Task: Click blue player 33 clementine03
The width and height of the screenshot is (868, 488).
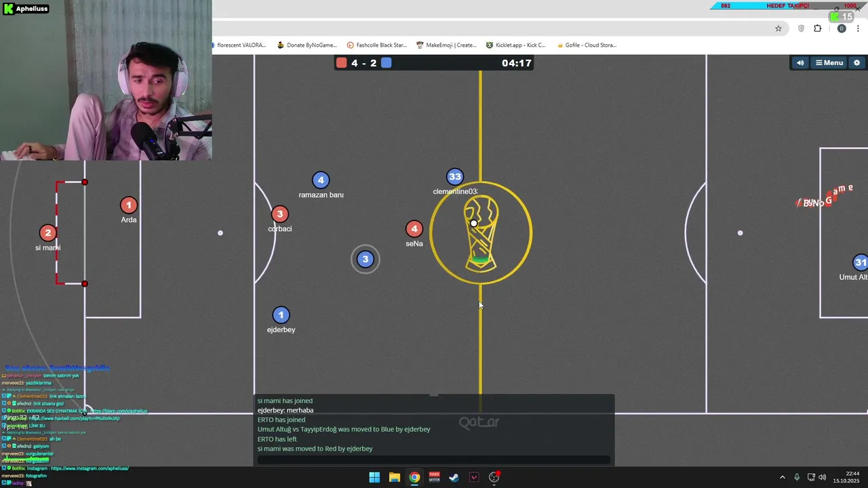Action: tap(455, 177)
